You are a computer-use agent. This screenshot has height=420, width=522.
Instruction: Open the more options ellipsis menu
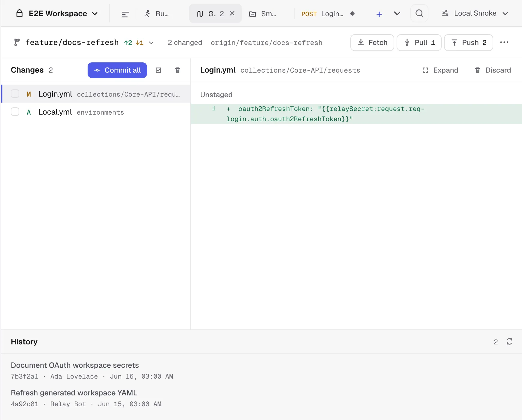(x=504, y=42)
